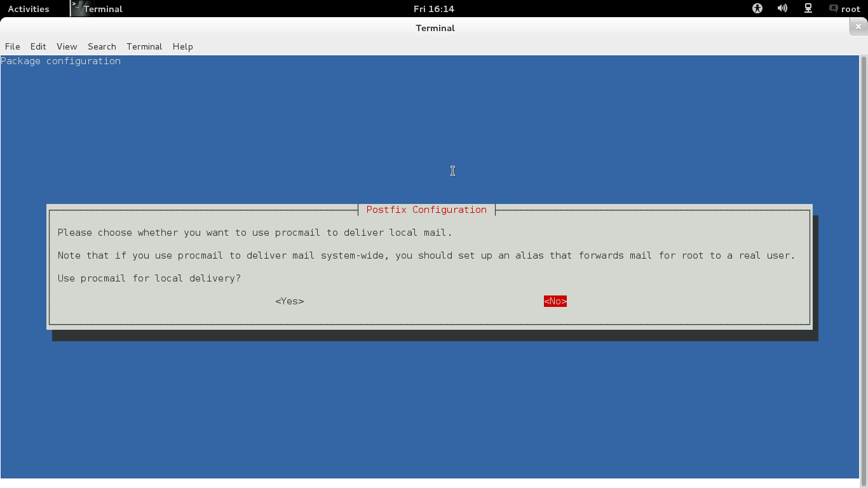
Task: Open the Help menu
Action: (182, 46)
